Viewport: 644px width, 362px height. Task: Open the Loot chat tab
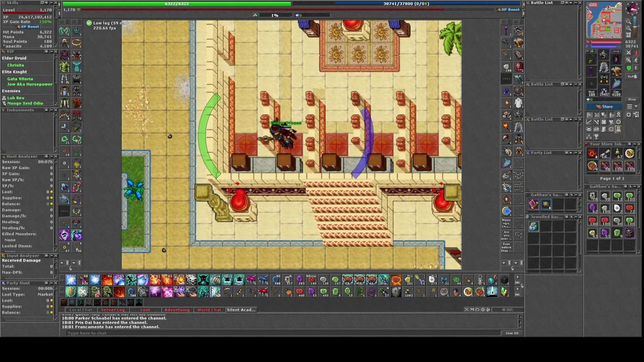click(x=145, y=310)
